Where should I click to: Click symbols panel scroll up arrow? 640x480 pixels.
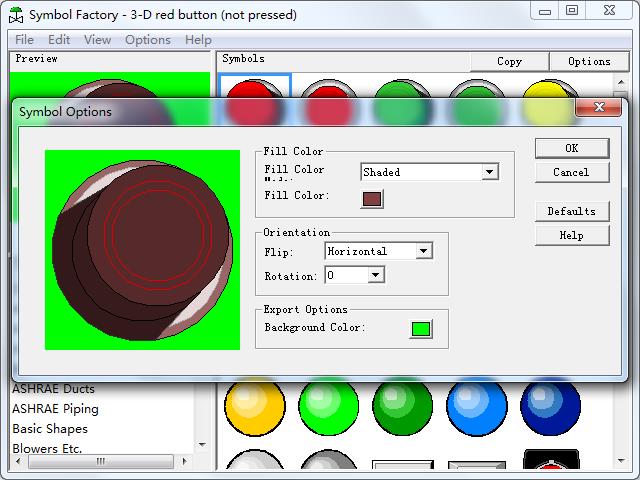pos(621,82)
